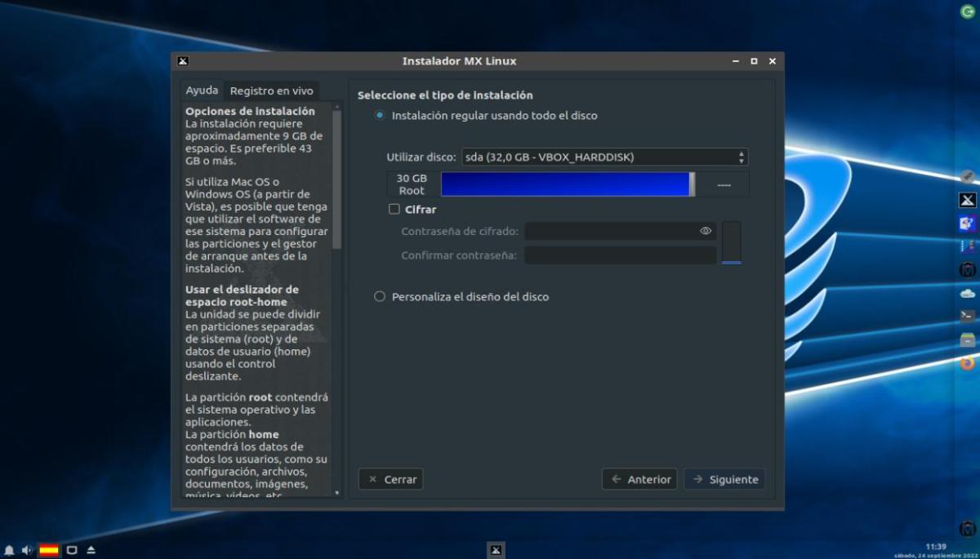980x559 pixels.
Task: Open the Firefox browser from the dock
Action: pyautogui.click(x=967, y=363)
